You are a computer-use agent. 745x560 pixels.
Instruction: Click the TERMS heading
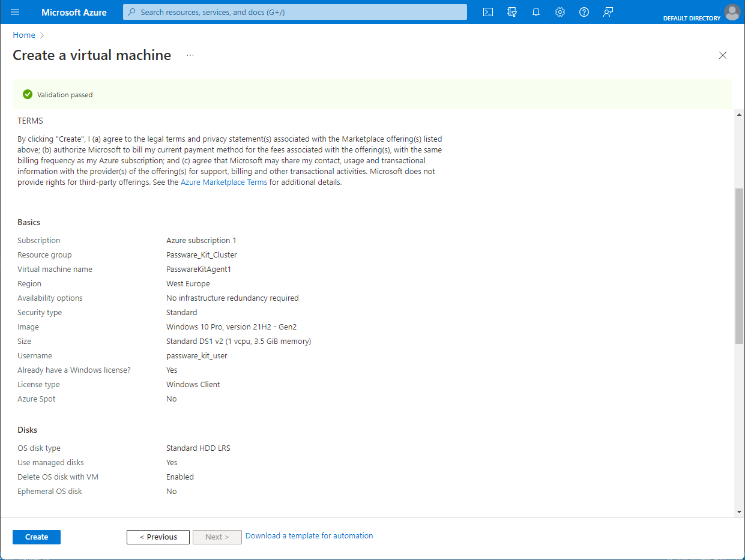pos(30,121)
